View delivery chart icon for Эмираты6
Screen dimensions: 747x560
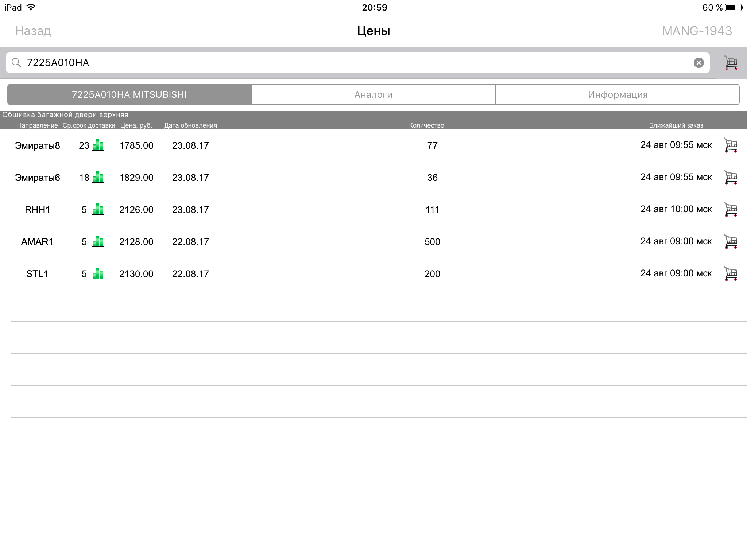click(x=98, y=178)
